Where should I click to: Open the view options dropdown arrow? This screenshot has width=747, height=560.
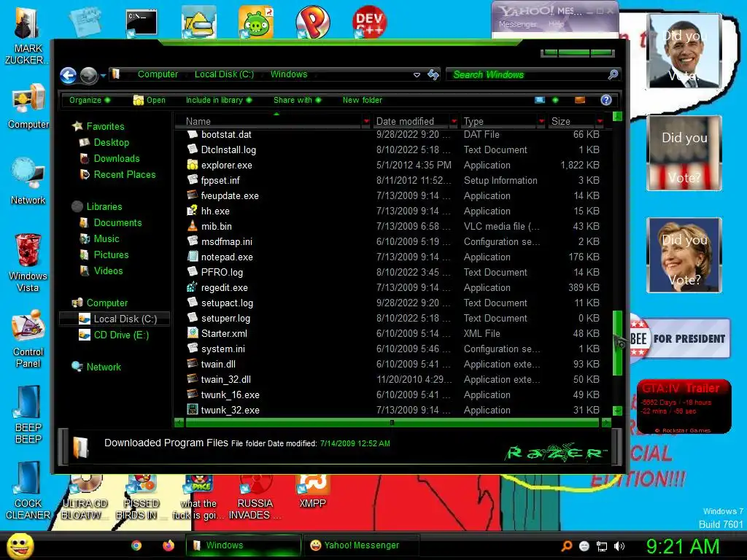click(x=555, y=100)
